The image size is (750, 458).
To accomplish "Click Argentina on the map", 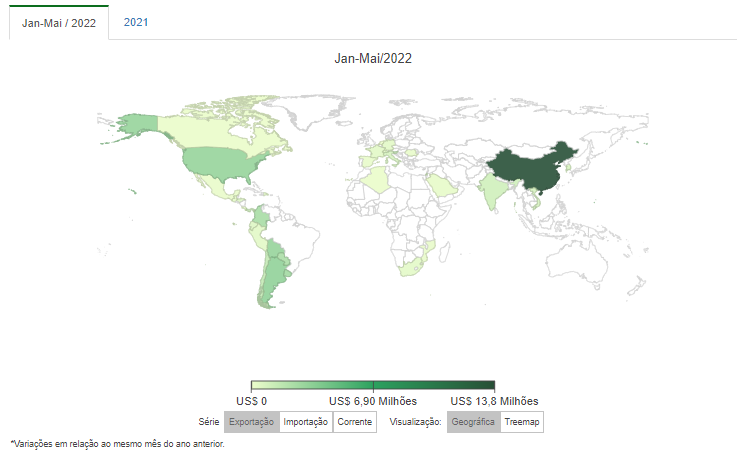I will click(x=273, y=280).
